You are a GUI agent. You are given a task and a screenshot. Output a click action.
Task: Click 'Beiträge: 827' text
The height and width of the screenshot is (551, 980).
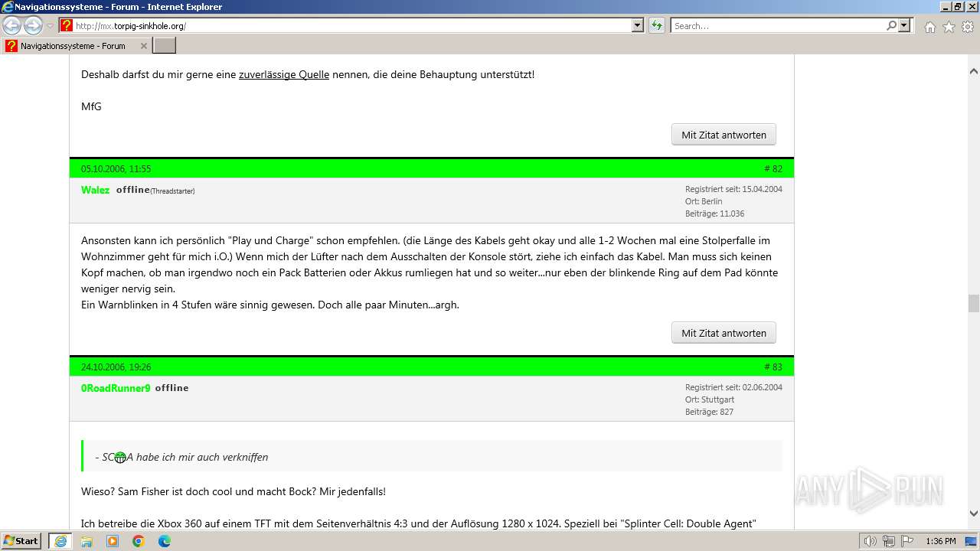pyautogui.click(x=709, y=412)
